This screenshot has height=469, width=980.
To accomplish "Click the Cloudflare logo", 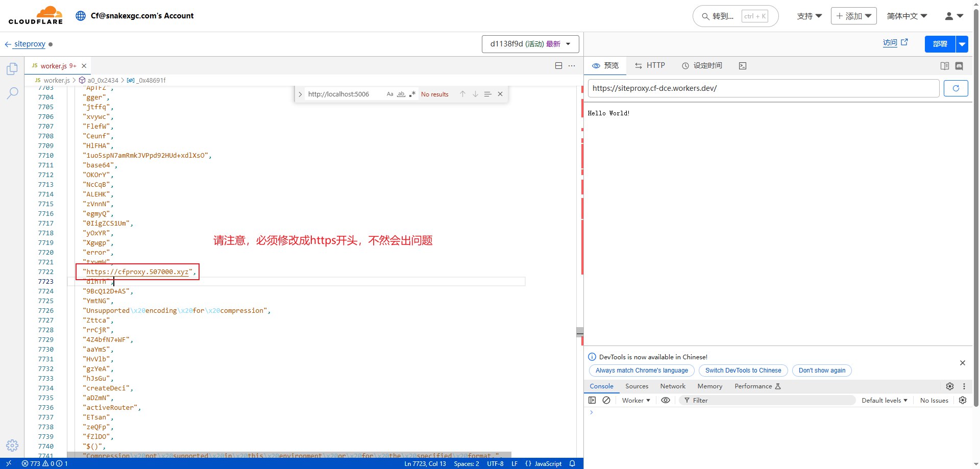I will pos(36,15).
